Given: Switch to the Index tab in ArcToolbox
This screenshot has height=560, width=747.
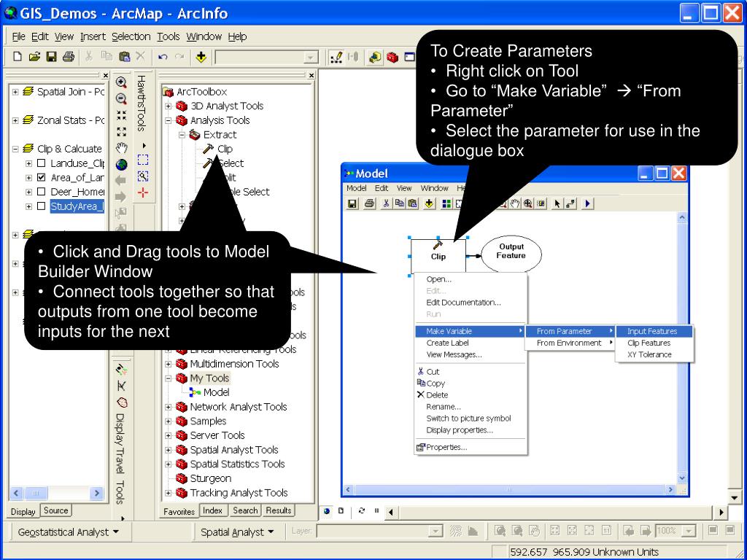Looking at the screenshot, I should [x=212, y=510].
